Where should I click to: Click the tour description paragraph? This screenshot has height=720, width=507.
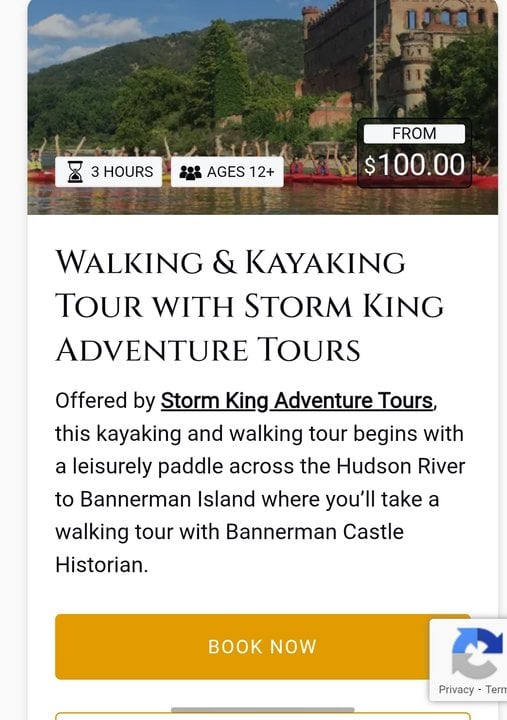pos(260,483)
